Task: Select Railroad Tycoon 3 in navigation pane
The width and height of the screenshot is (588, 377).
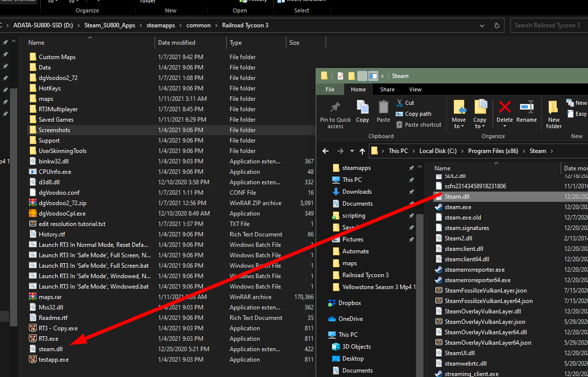Action: 365,275
